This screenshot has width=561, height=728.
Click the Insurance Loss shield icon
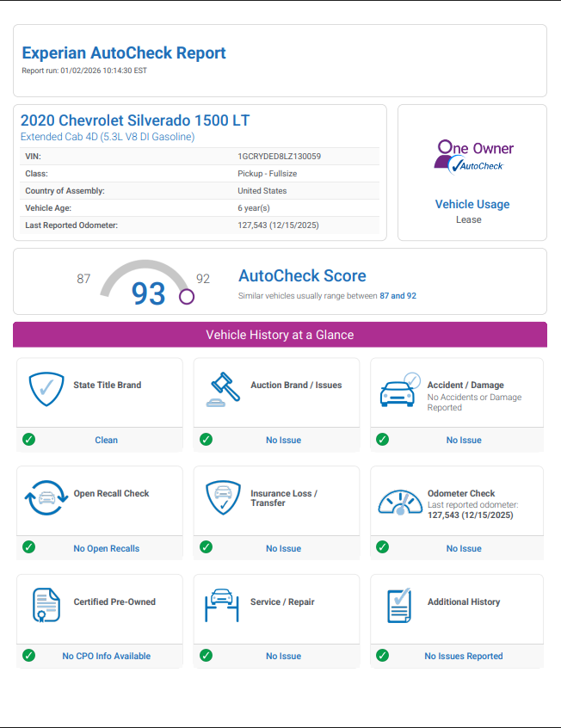(x=223, y=498)
